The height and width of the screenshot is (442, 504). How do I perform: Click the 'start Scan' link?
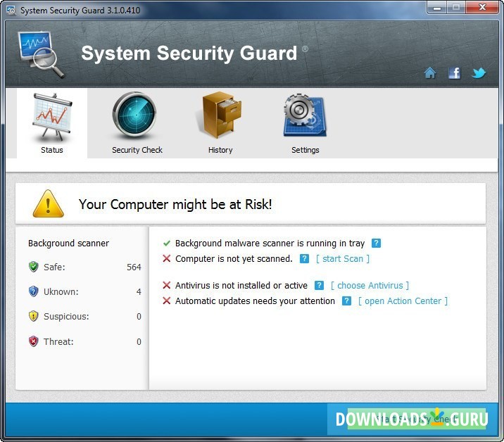(x=343, y=259)
